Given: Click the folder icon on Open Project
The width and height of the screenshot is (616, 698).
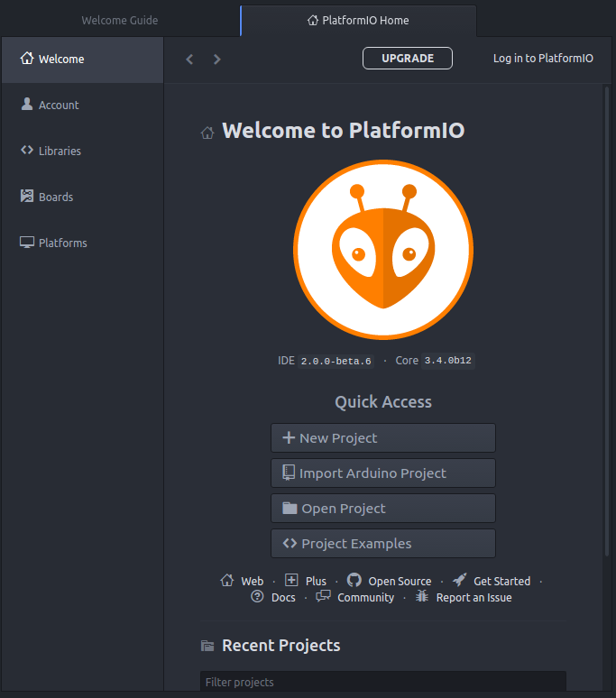Looking at the screenshot, I should 290,508.
